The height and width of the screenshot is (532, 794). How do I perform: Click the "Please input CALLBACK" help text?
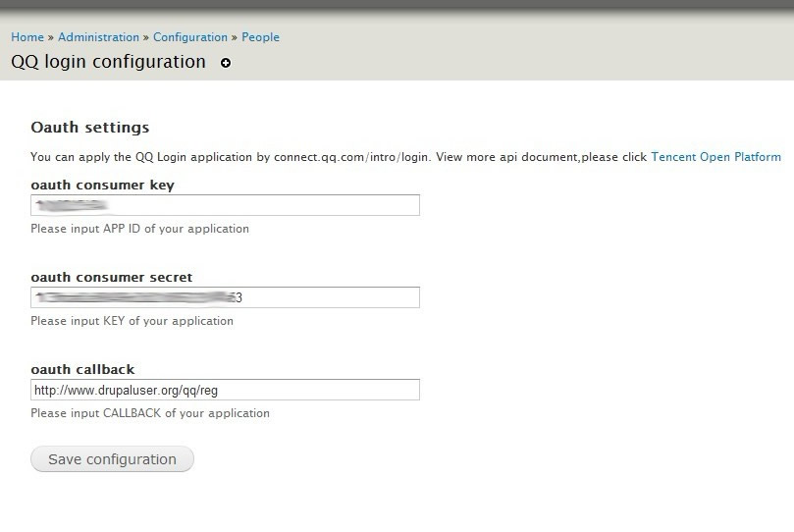pyautogui.click(x=149, y=413)
